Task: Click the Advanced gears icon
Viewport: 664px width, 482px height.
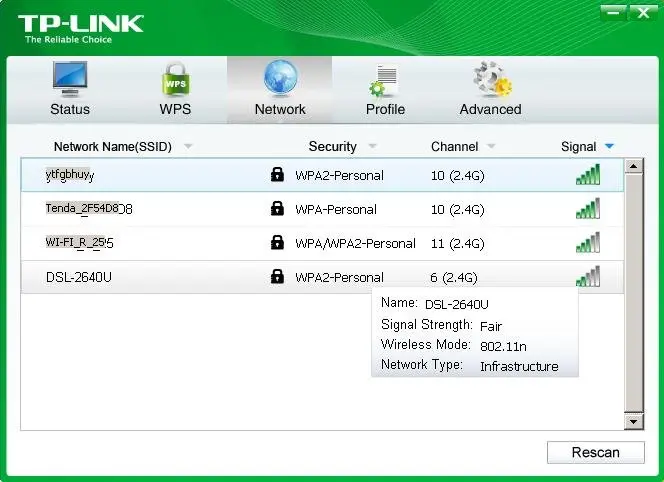Action: (492, 79)
